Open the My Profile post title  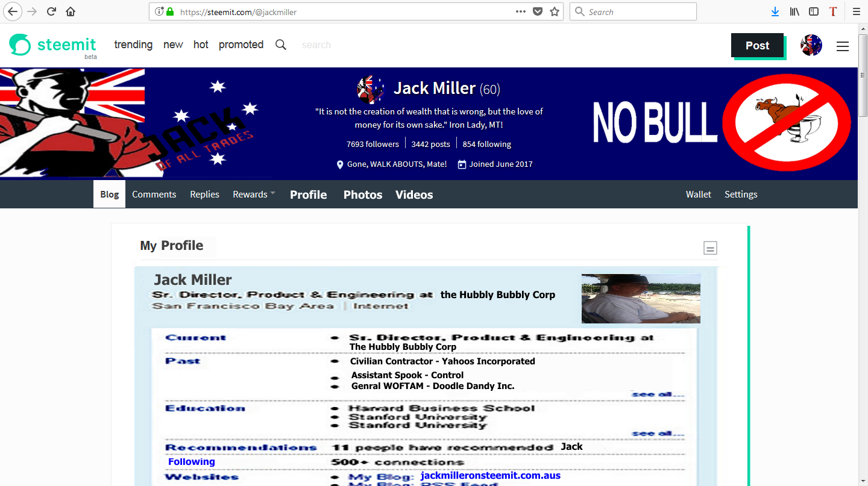point(172,246)
